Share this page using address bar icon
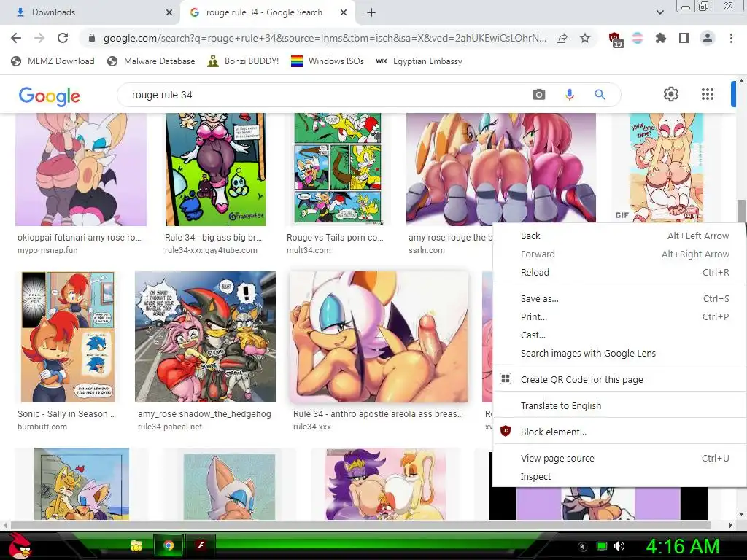Viewport: 747px width, 560px height. (562, 38)
